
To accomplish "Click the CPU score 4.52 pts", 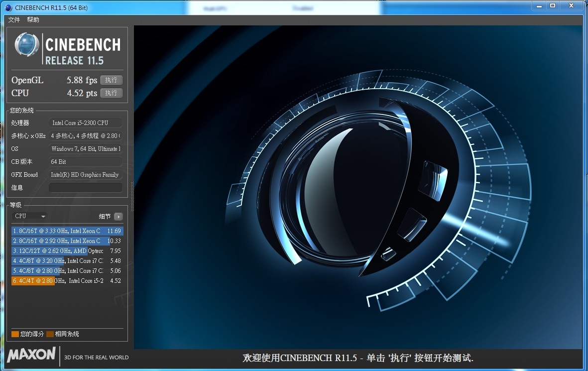I will tap(82, 93).
